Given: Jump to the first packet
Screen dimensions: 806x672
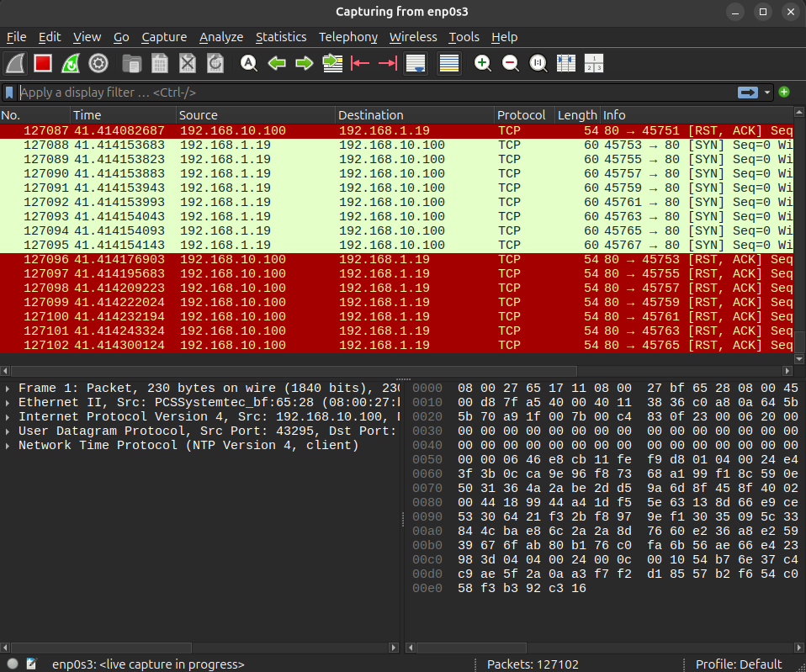Looking at the screenshot, I should 360,64.
